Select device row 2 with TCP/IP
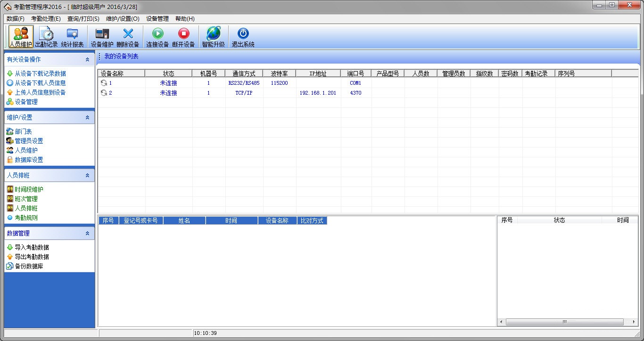This screenshot has height=341, width=644. click(x=244, y=93)
